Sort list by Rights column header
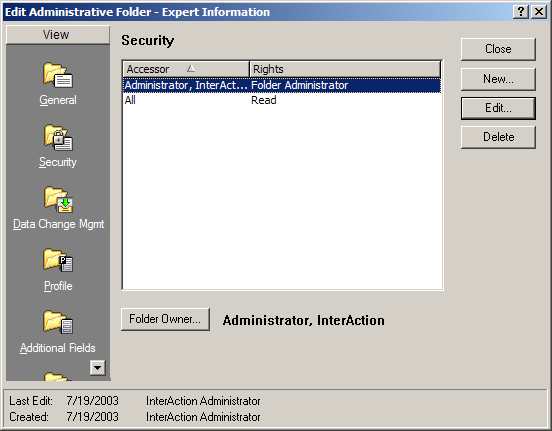Screen dimensions: 552x431 pyautogui.click(x=345, y=69)
